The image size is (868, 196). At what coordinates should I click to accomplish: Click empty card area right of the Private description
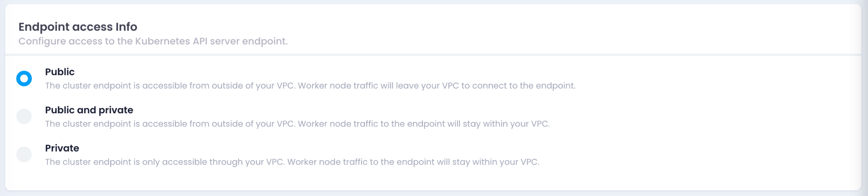click(x=699, y=162)
